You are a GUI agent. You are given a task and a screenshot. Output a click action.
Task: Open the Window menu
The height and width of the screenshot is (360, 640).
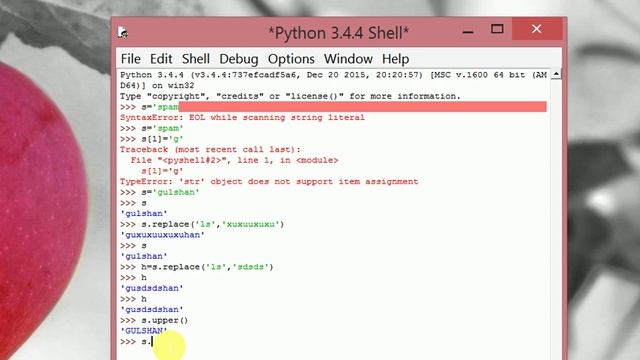point(348,59)
